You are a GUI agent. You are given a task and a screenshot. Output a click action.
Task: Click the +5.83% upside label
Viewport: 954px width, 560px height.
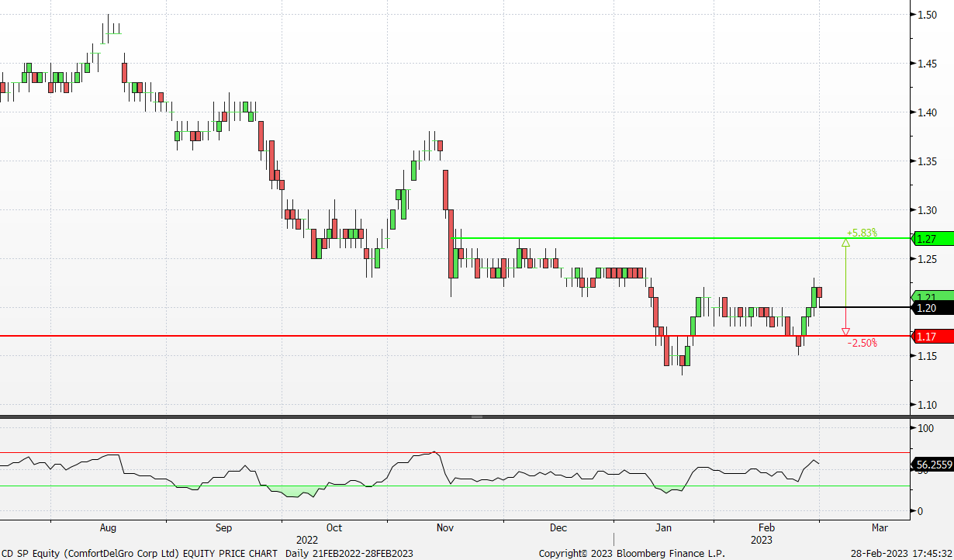(862, 232)
